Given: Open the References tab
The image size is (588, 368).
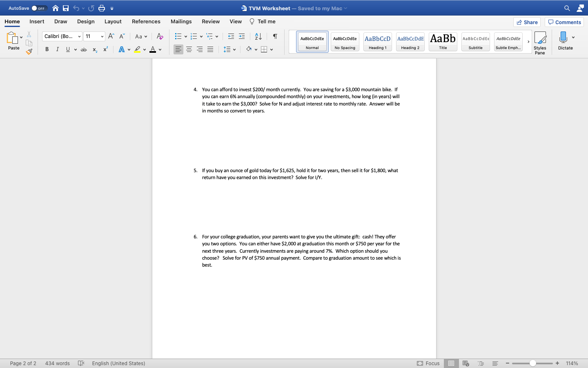Looking at the screenshot, I should [x=146, y=22].
